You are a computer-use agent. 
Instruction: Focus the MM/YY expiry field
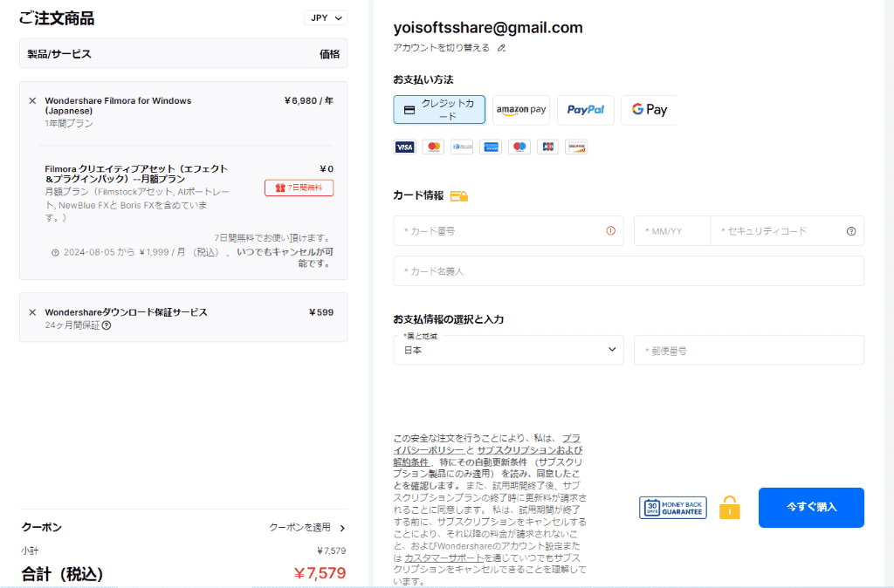tap(672, 231)
